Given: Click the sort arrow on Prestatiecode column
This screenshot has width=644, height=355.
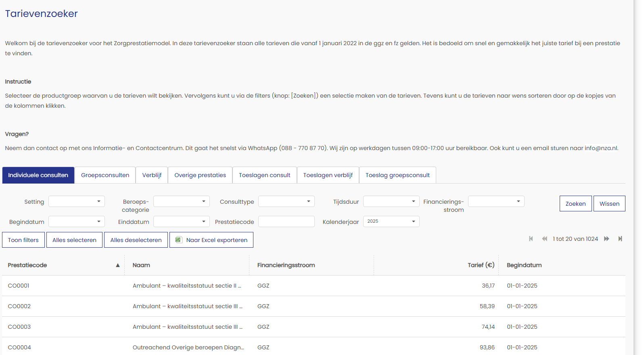Looking at the screenshot, I should [x=118, y=265].
